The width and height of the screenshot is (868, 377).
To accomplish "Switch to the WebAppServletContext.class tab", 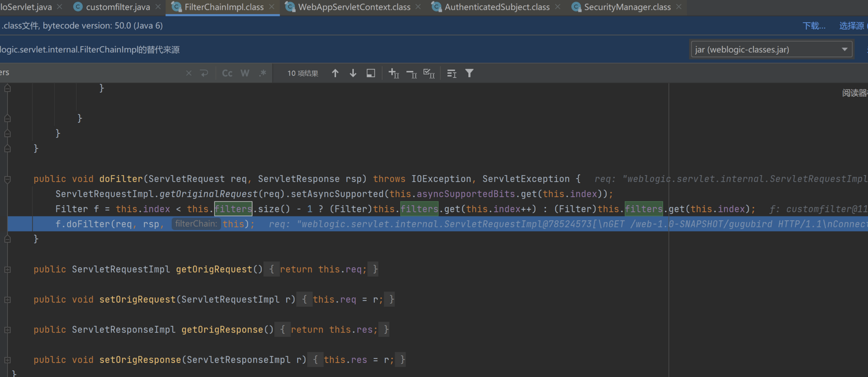I will tap(354, 7).
